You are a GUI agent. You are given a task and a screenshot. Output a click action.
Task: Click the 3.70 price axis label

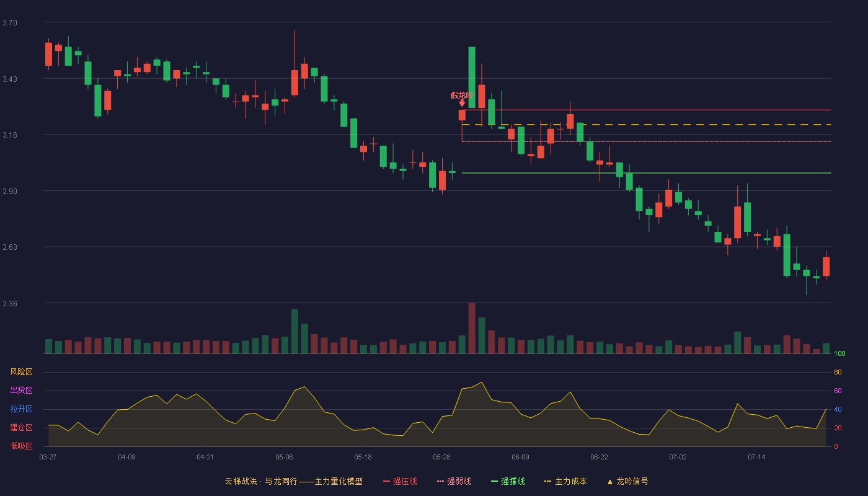tap(10, 23)
